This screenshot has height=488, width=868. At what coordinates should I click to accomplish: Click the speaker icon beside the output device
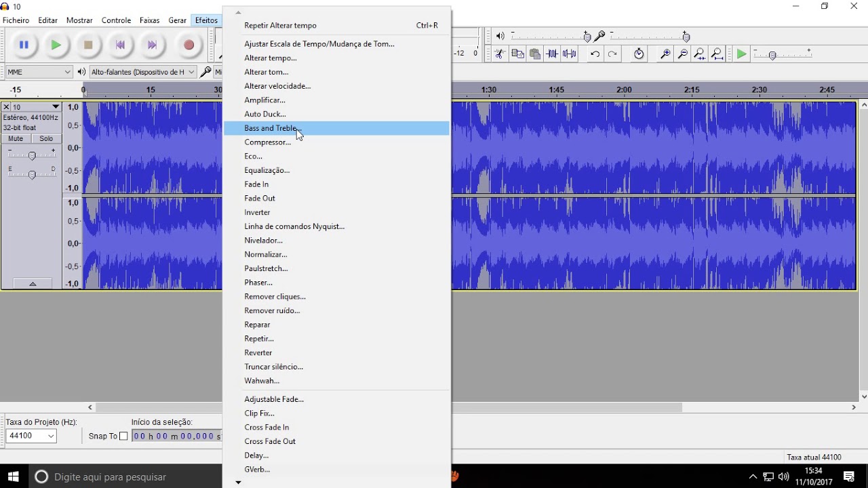[x=81, y=72]
